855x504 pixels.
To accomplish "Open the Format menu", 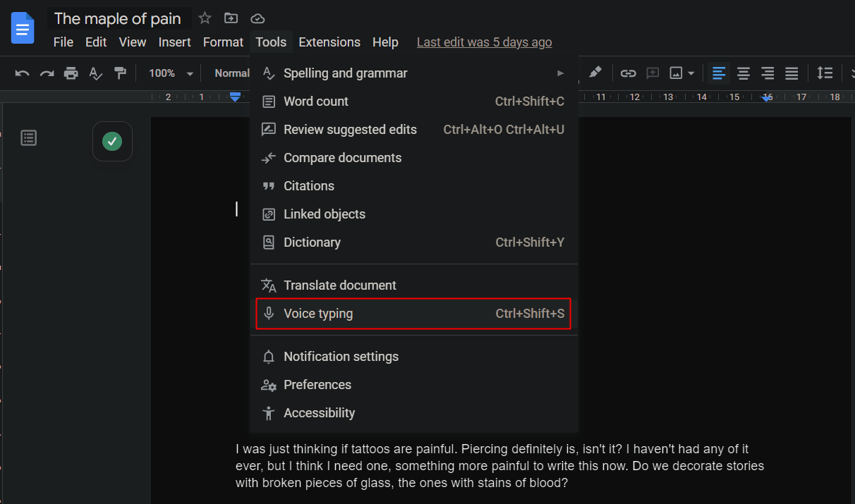I will coord(223,42).
